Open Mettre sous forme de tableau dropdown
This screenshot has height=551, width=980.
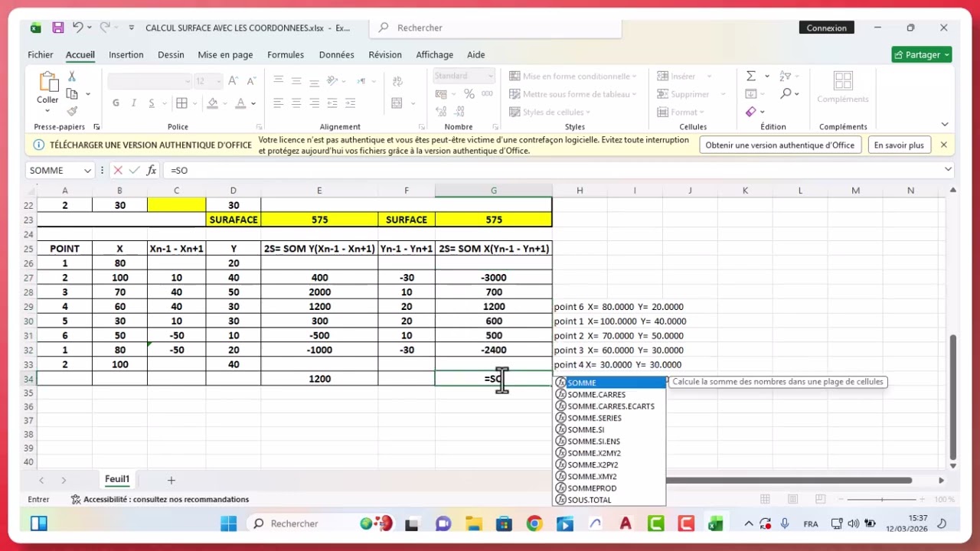pos(572,94)
